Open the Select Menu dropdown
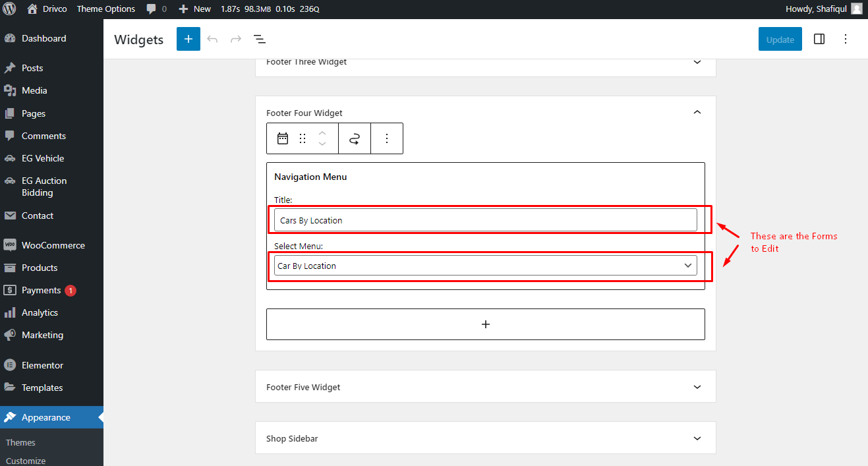 (486, 266)
